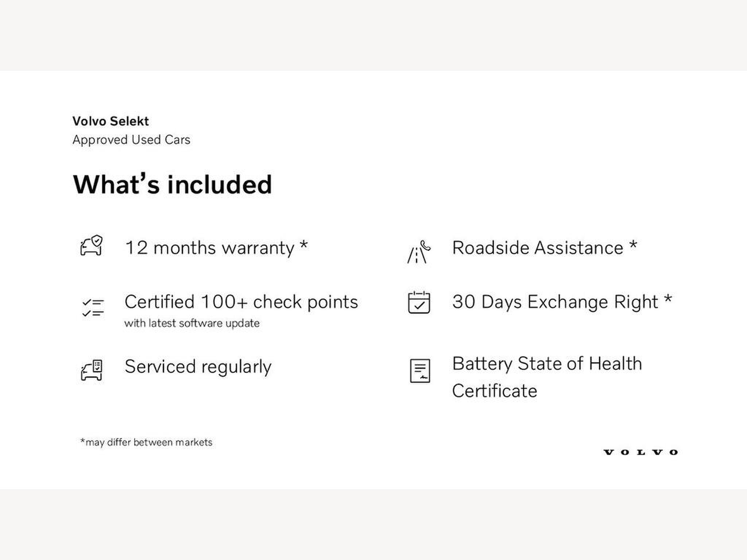This screenshot has width=747, height=560.
Task: Click asterisk after 30 Days Exchange Right
Action: coord(667,299)
